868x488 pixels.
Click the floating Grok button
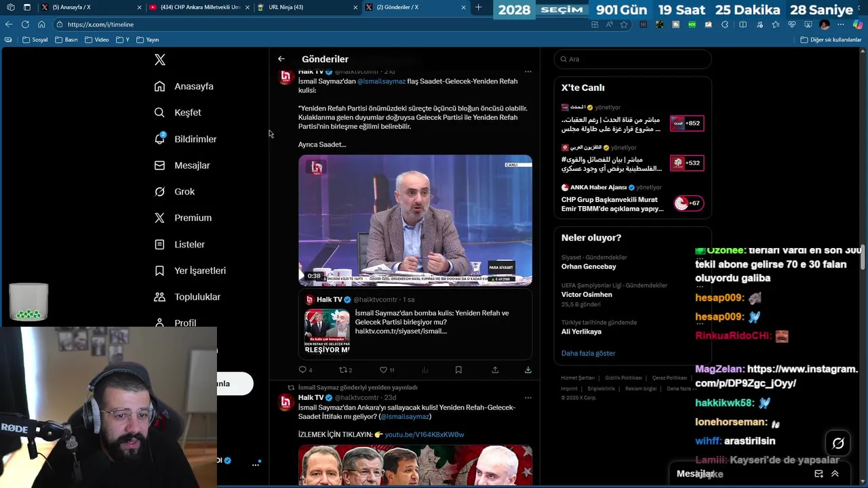coord(838,443)
